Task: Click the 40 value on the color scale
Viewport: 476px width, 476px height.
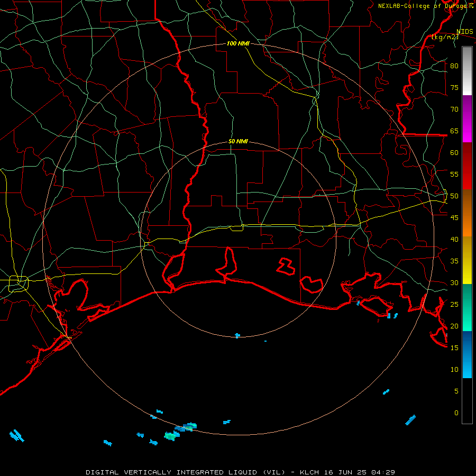Action: (x=454, y=239)
